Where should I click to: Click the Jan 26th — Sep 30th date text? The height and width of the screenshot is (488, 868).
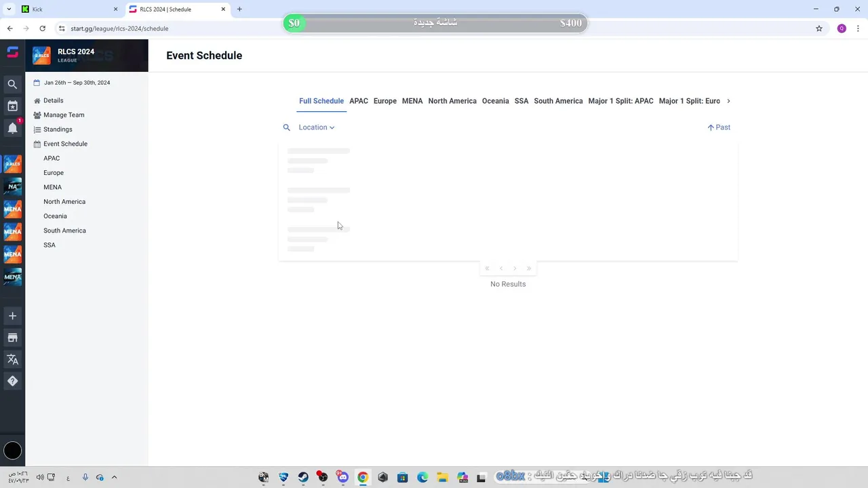(77, 83)
